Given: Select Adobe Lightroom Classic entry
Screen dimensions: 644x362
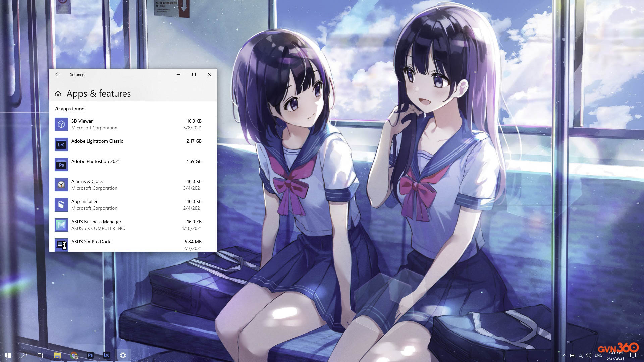Looking at the screenshot, I should click(x=132, y=144).
